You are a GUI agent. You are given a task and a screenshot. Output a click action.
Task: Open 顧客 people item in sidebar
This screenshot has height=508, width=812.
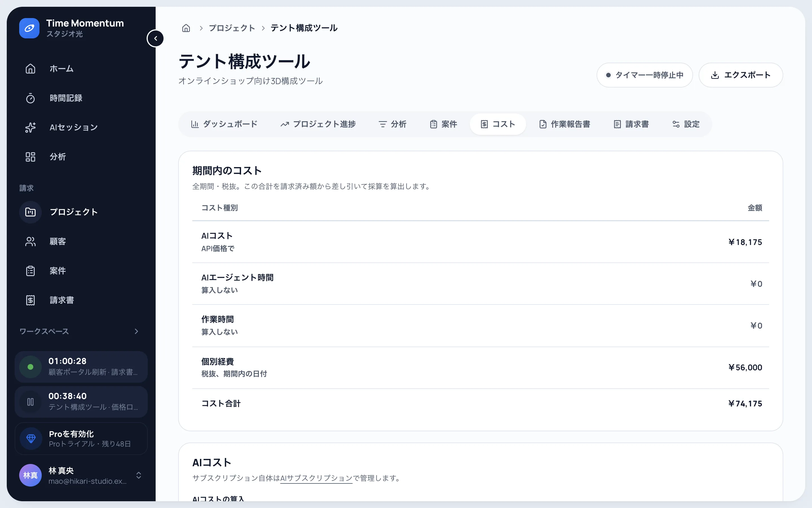tap(81, 241)
